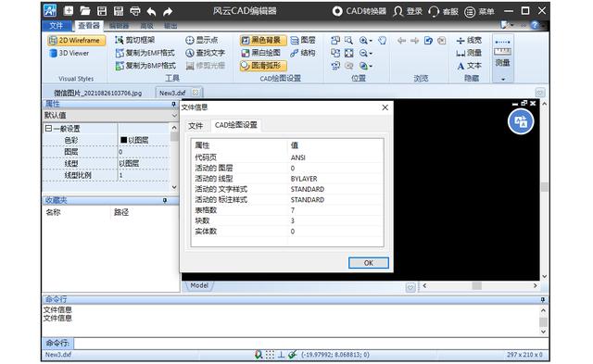The height and width of the screenshot is (364, 593).
Task: Save the drawing using the Save icon
Action: [x=102, y=11]
